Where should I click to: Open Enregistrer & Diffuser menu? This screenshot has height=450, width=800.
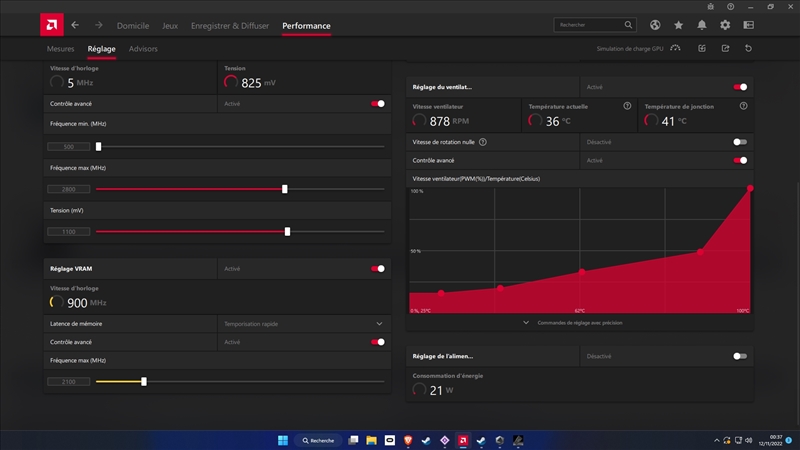pos(230,25)
